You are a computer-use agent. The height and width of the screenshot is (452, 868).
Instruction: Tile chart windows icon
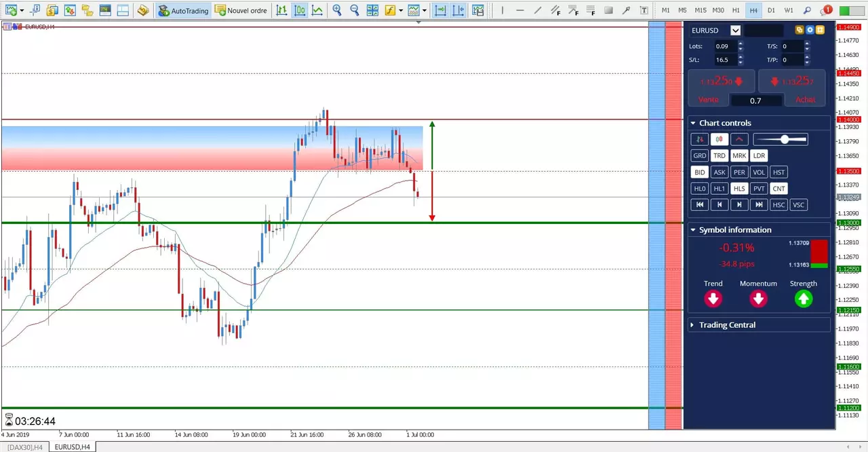click(x=372, y=10)
